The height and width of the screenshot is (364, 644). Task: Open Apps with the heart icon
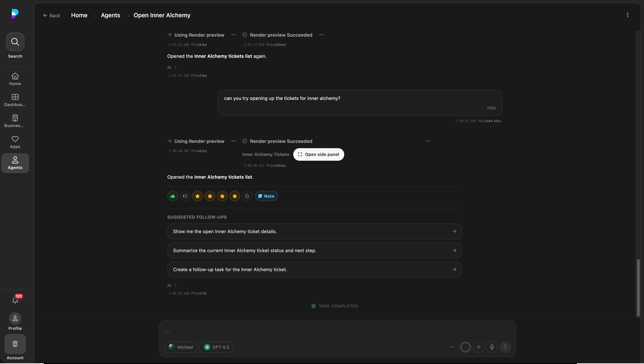click(x=15, y=142)
